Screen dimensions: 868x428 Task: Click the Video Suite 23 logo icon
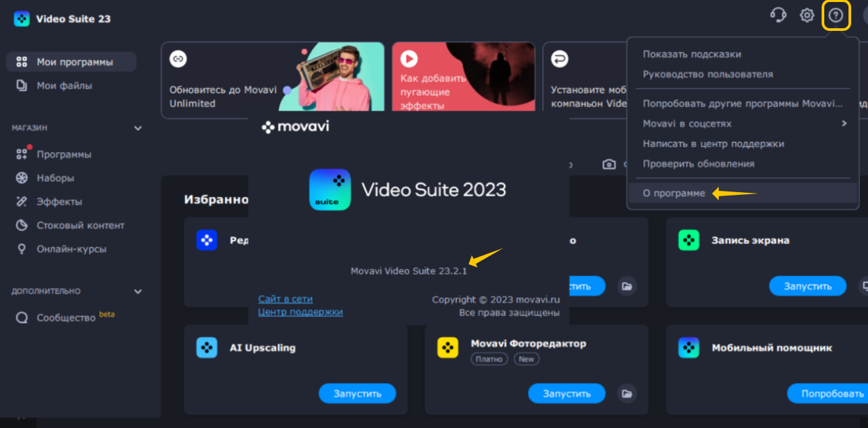pos(22,19)
